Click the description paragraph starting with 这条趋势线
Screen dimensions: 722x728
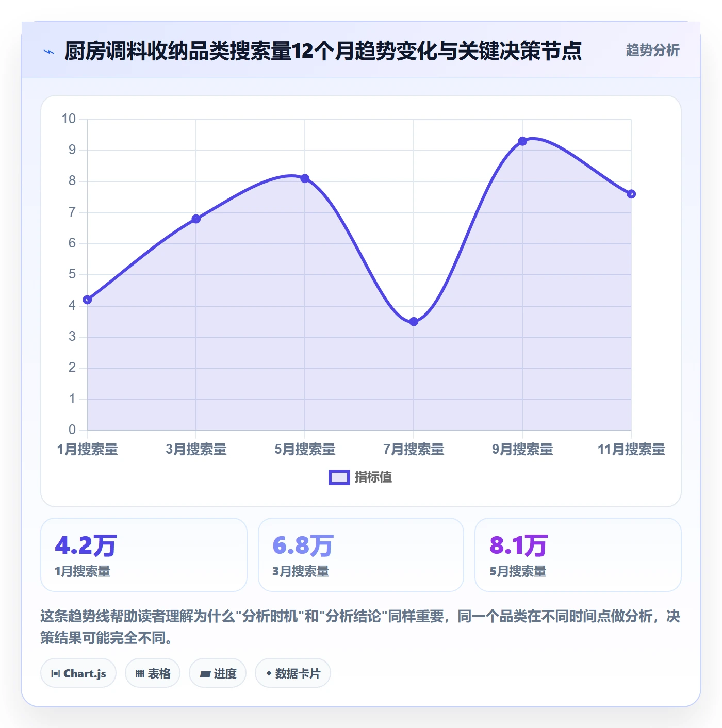coord(360,627)
